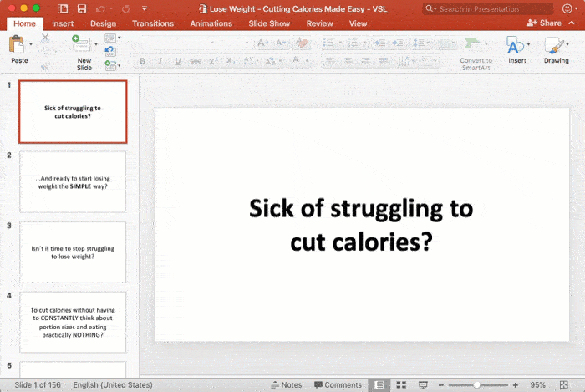
Task: Select slide 2 thumbnail
Action: 73,181
